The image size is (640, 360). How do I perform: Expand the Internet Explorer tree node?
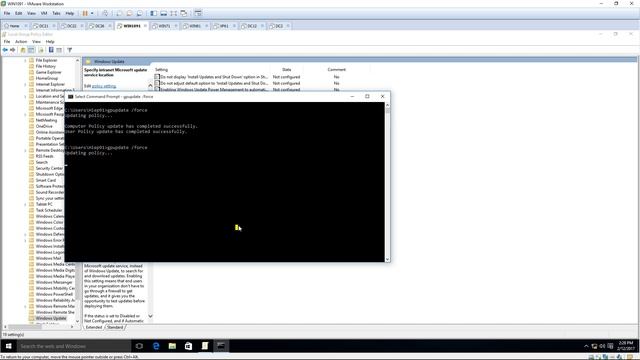tap(25, 84)
